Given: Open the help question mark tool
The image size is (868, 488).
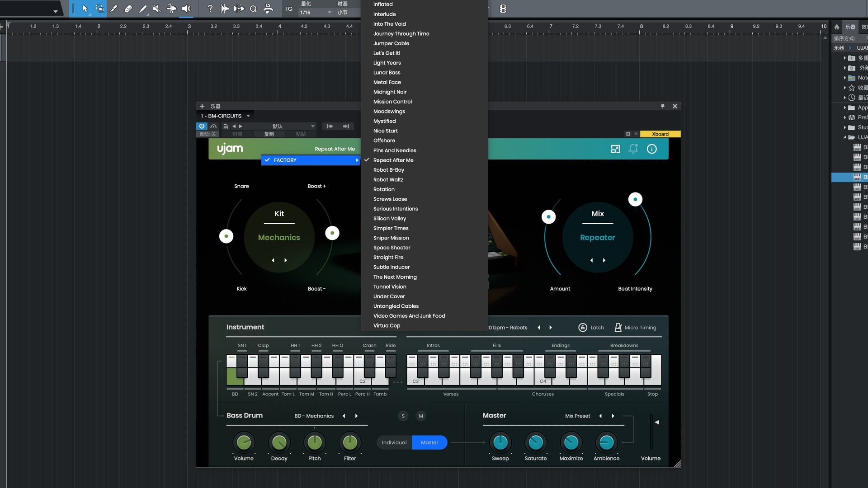Looking at the screenshot, I should point(210,9).
